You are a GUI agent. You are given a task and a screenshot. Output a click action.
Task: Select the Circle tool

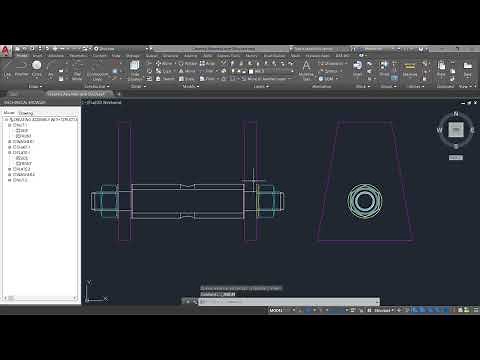[37, 69]
